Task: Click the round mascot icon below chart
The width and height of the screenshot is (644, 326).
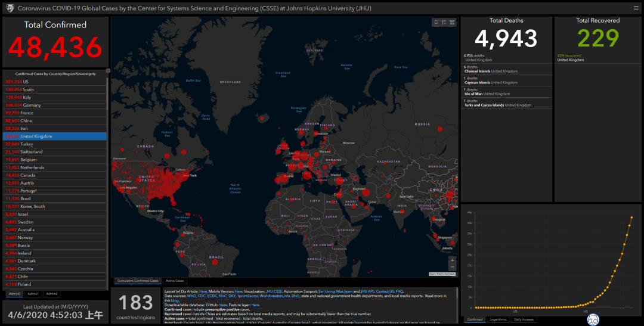Action: pos(593,321)
